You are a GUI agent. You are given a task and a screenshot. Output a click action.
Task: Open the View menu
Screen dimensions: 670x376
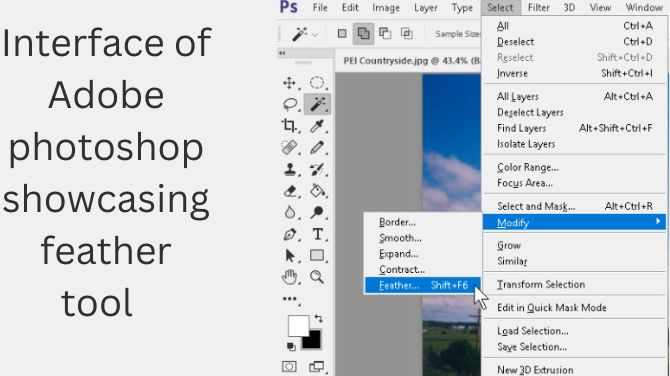pyautogui.click(x=600, y=8)
